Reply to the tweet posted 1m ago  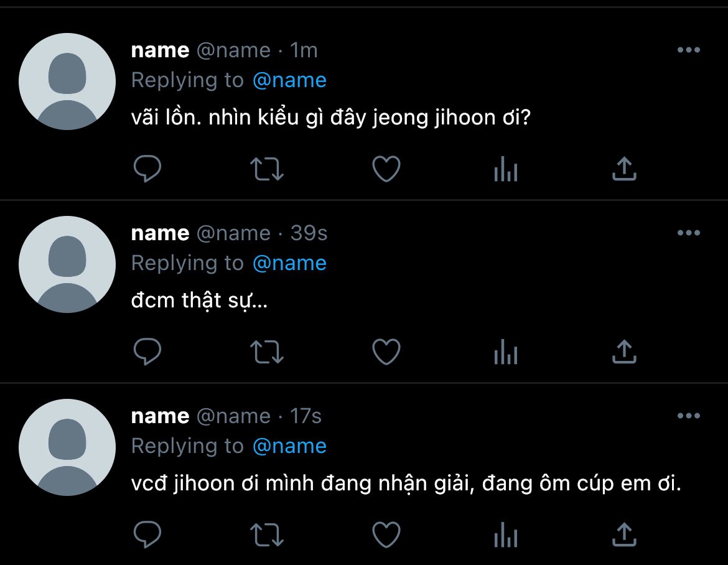pos(147,169)
